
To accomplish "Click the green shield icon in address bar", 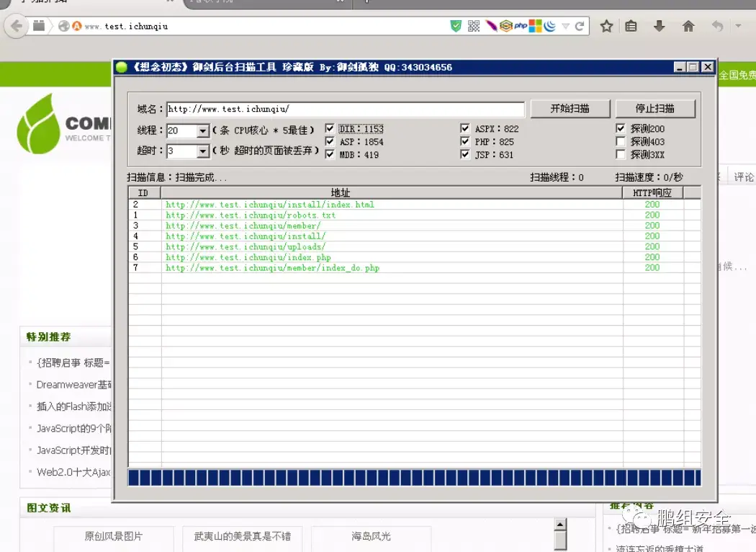I will coord(456,26).
